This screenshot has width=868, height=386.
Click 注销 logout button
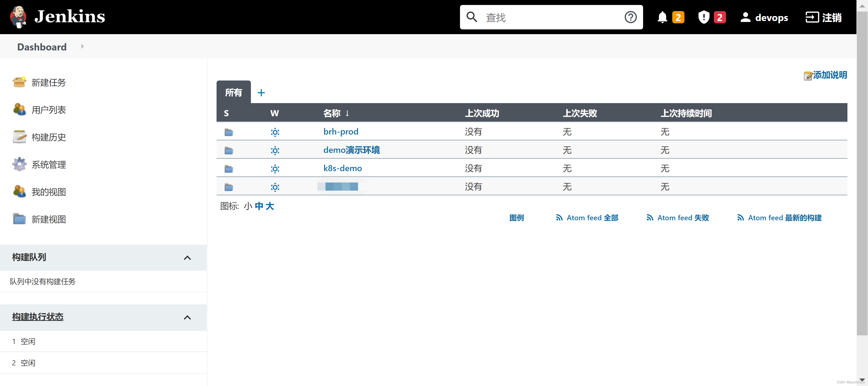(823, 17)
